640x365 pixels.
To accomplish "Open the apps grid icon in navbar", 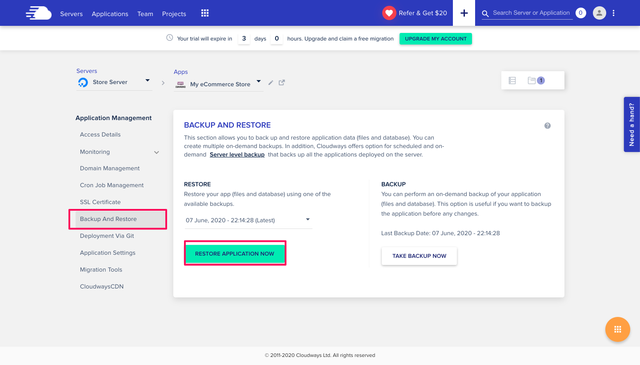I will coord(205,13).
